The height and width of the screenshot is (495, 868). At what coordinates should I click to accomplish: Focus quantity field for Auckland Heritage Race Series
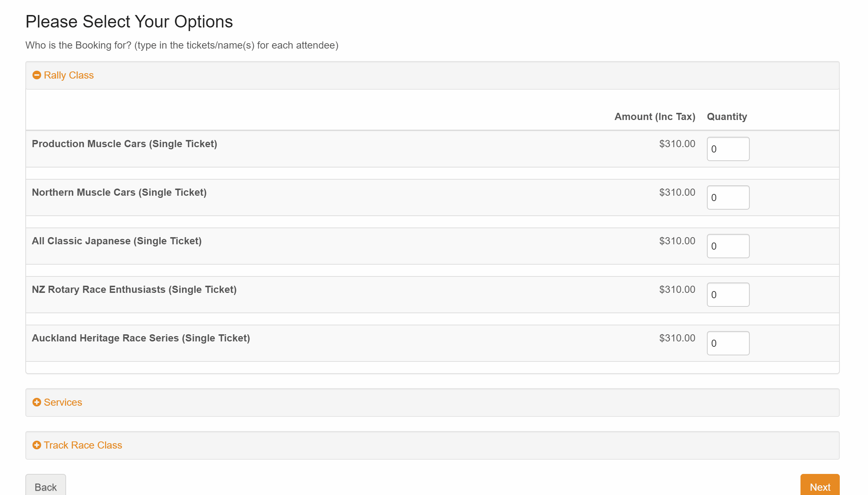(728, 343)
